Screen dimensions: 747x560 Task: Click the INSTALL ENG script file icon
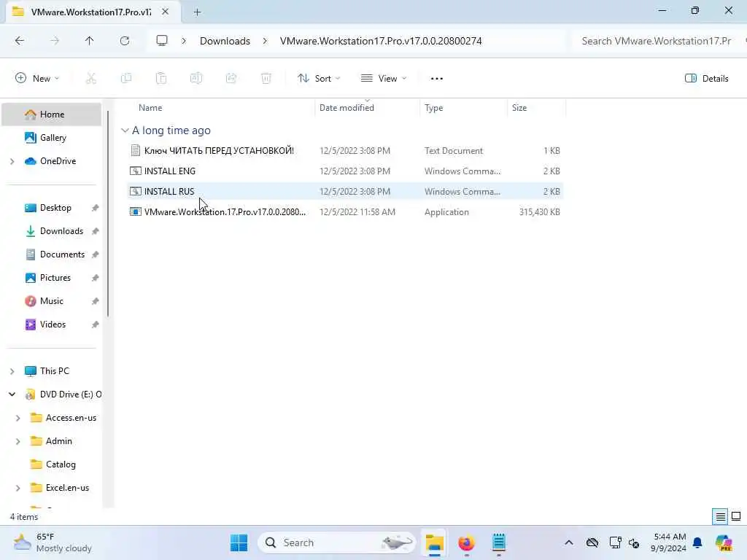point(135,171)
